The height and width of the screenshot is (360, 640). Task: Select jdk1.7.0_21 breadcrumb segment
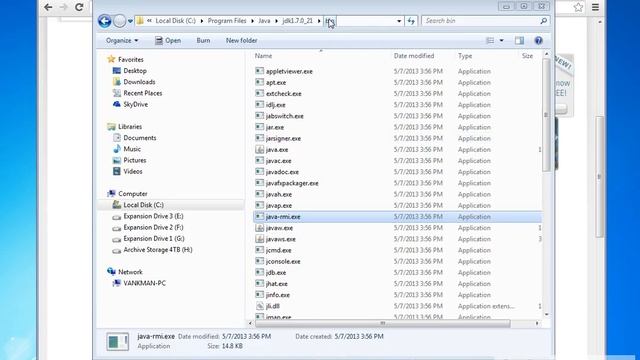[297, 21]
